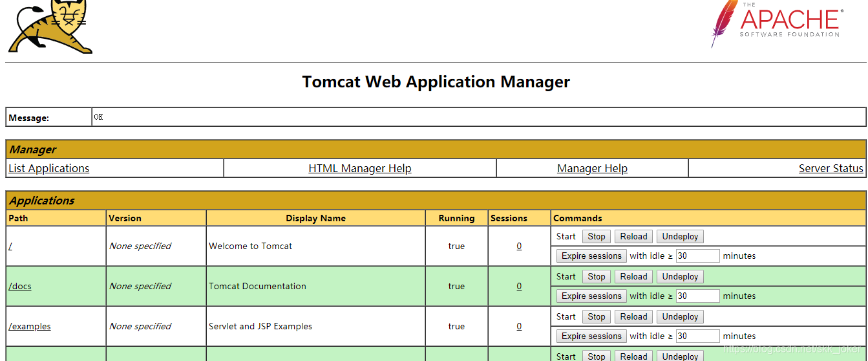Open the root "/" application path

[10, 246]
